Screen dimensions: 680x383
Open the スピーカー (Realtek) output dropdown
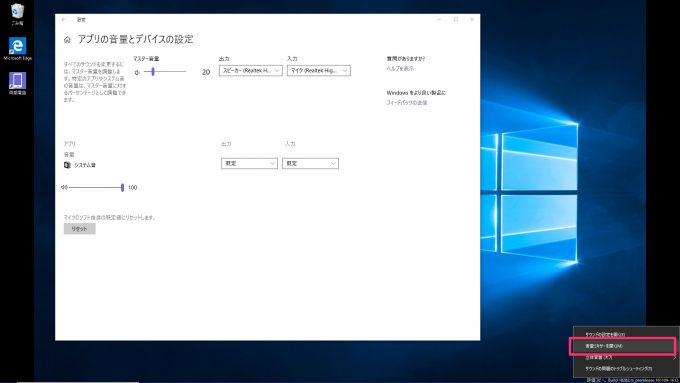click(x=251, y=71)
